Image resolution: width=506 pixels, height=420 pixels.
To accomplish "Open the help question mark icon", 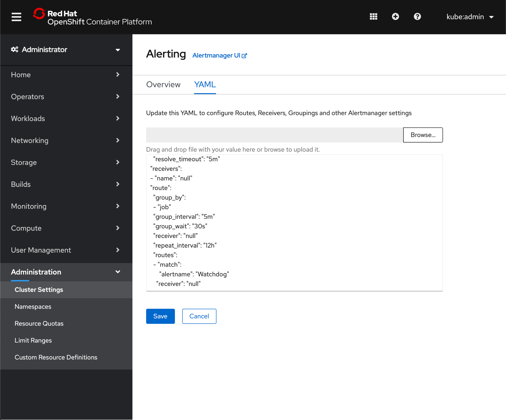I will point(417,17).
